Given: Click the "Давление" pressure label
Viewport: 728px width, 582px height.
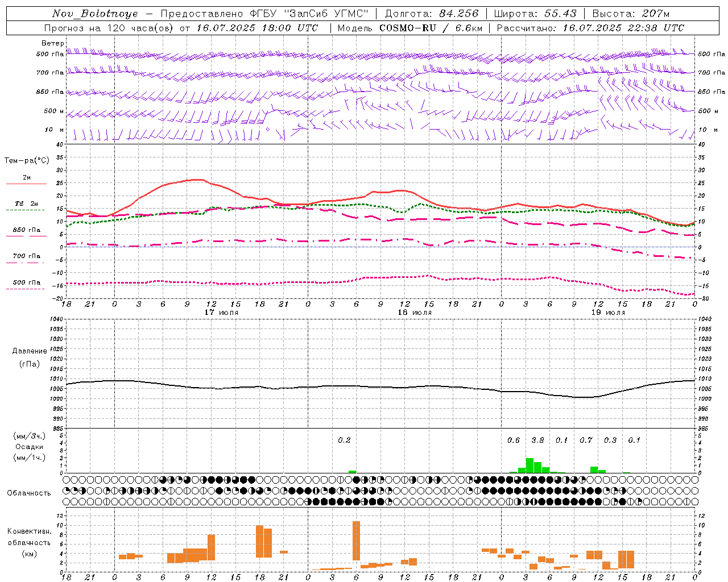Looking at the screenshot, I should click(x=30, y=351).
